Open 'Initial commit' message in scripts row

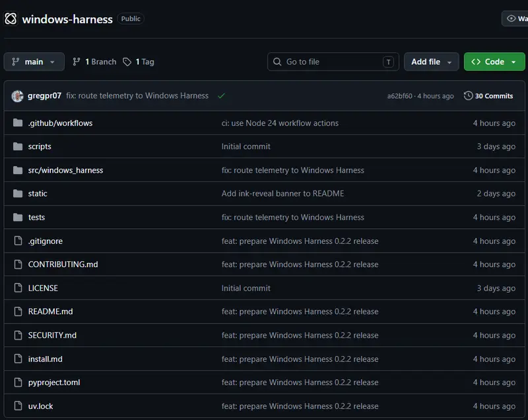[246, 146]
